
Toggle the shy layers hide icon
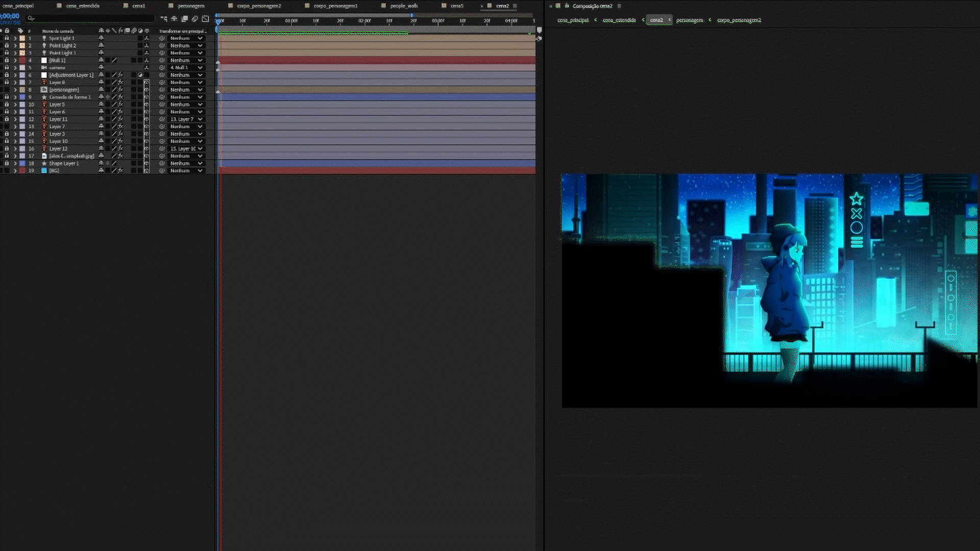click(x=174, y=19)
